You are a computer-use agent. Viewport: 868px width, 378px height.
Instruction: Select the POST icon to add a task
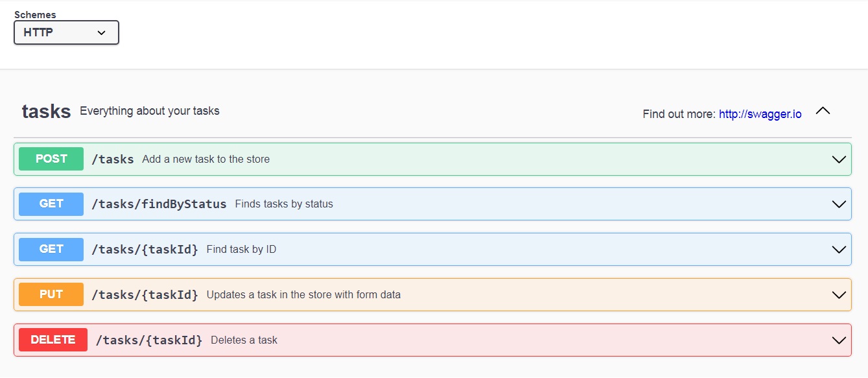[51, 158]
